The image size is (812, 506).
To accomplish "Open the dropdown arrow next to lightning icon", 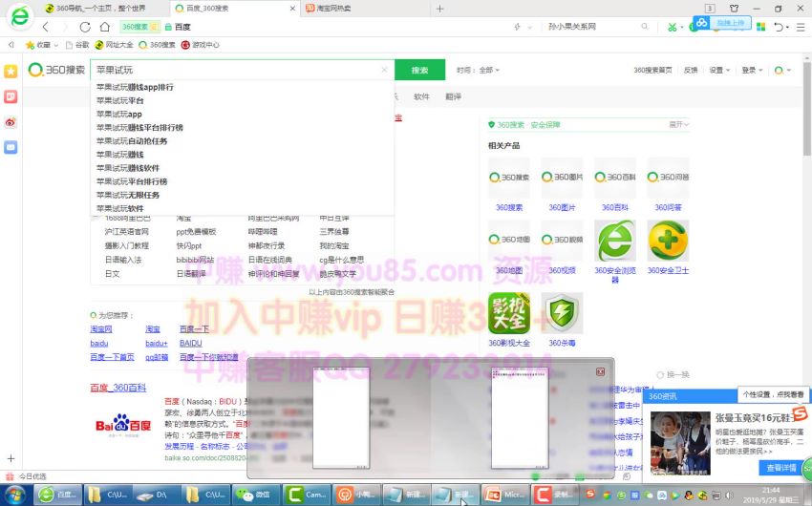I will [529, 28].
